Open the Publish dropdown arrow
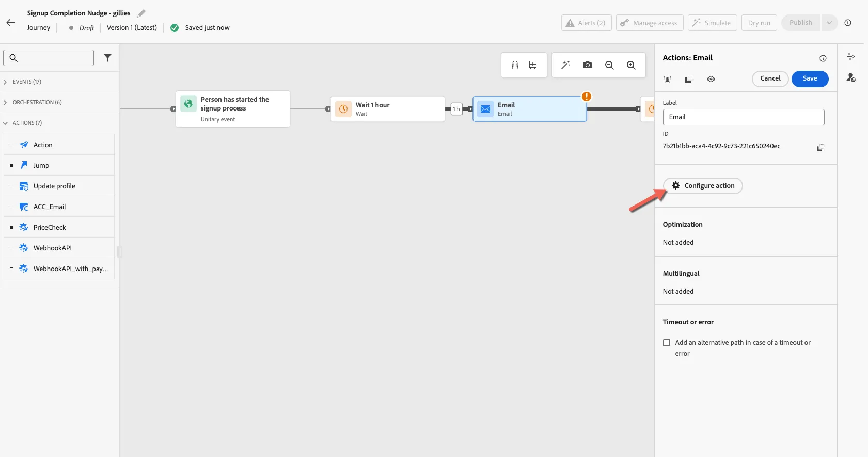Image resolution: width=868 pixels, height=457 pixels. click(x=829, y=23)
